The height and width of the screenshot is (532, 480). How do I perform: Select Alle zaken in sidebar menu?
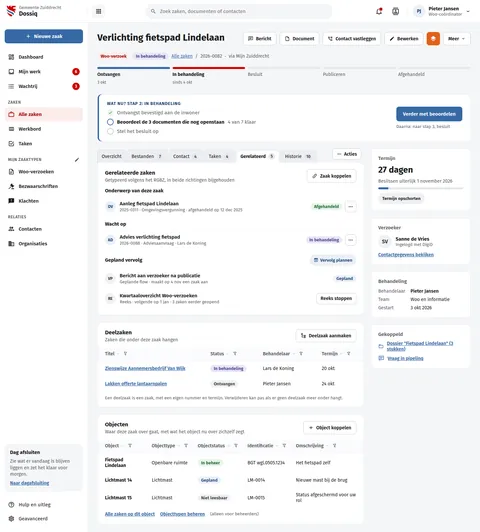[44, 114]
